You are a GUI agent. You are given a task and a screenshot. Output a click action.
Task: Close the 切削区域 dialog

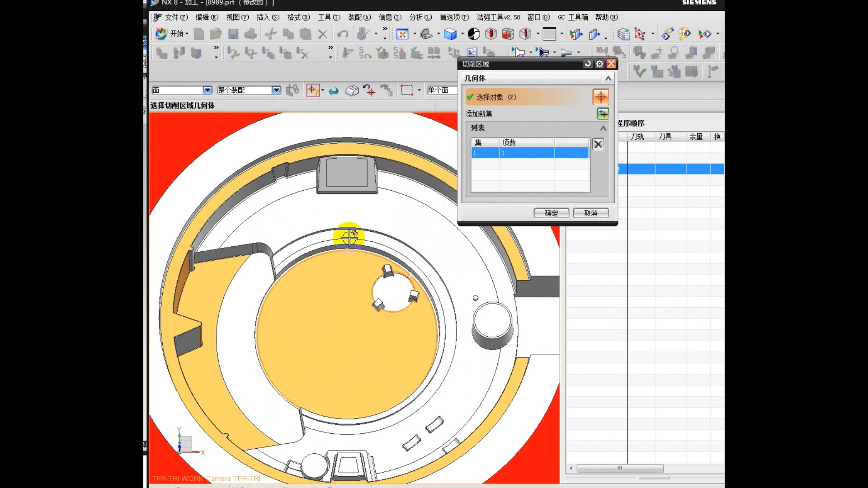(x=611, y=64)
